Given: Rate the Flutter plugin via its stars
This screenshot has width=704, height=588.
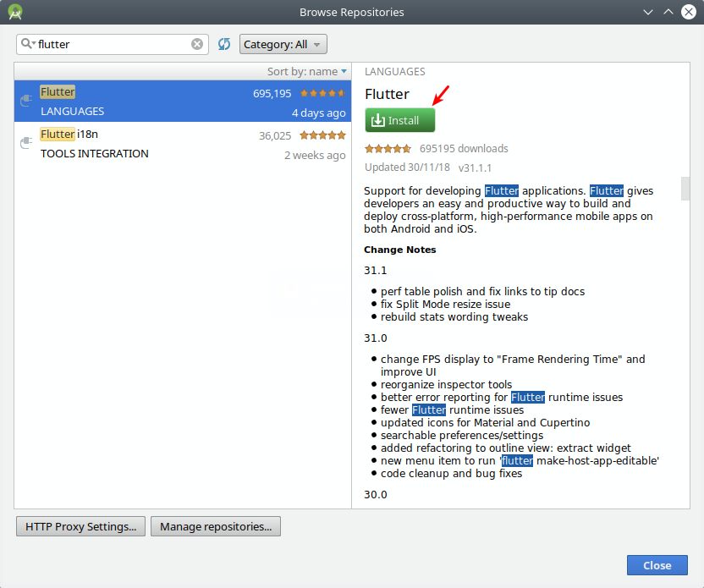Looking at the screenshot, I should pyautogui.click(x=323, y=91).
